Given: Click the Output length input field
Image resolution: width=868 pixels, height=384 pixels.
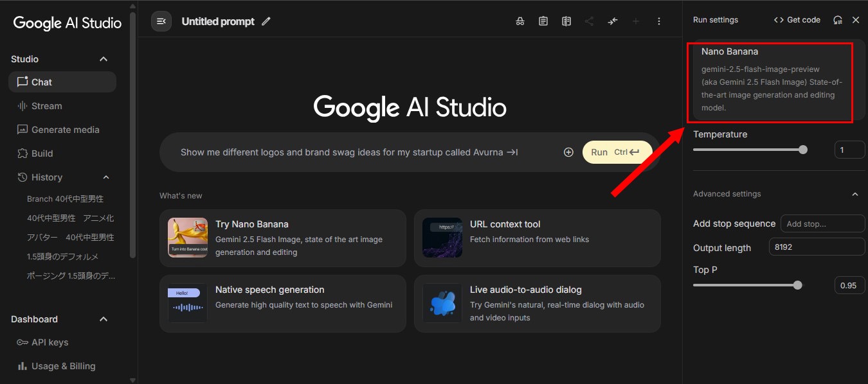Looking at the screenshot, I should (x=817, y=247).
